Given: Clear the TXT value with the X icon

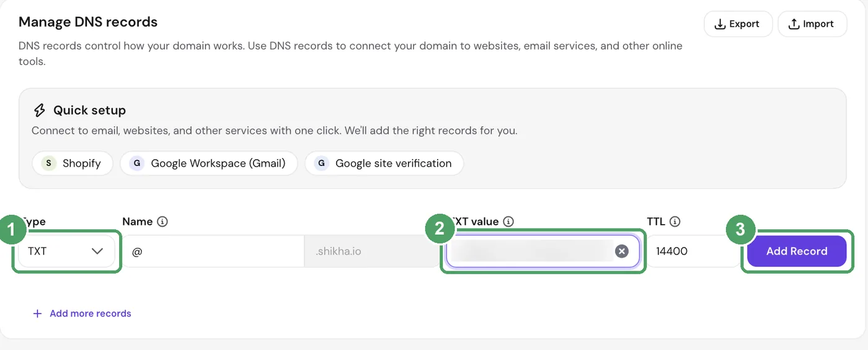Looking at the screenshot, I should pyautogui.click(x=622, y=251).
